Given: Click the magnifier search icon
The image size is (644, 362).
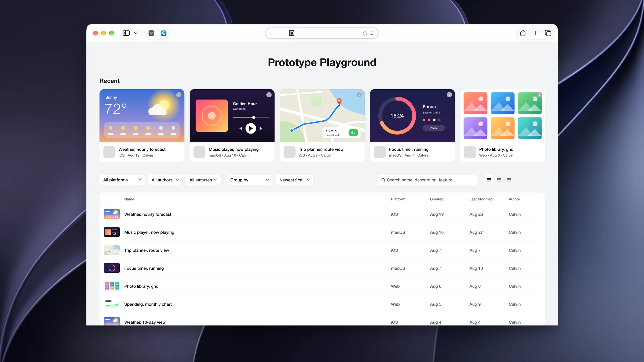Looking at the screenshot, I should 383,180.
